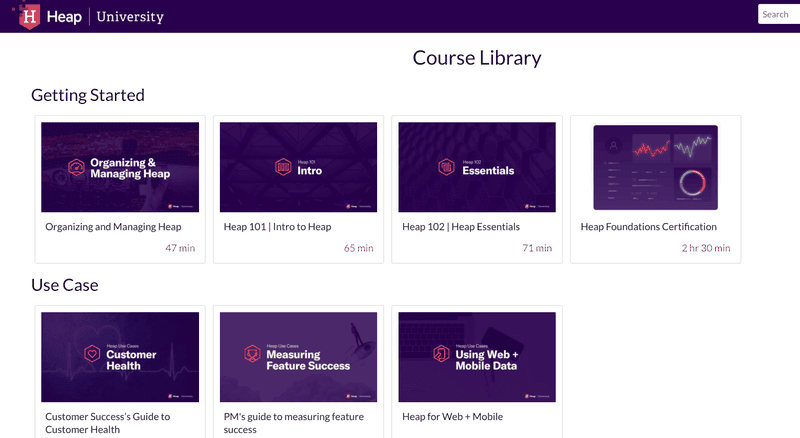Click the Heap 101 Intro thumbnail image
The image size is (800, 438).
pyautogui.click(x=298, y=167)
